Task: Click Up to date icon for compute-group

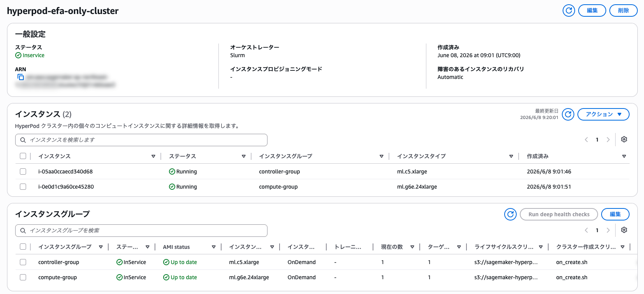Action: 166,277
